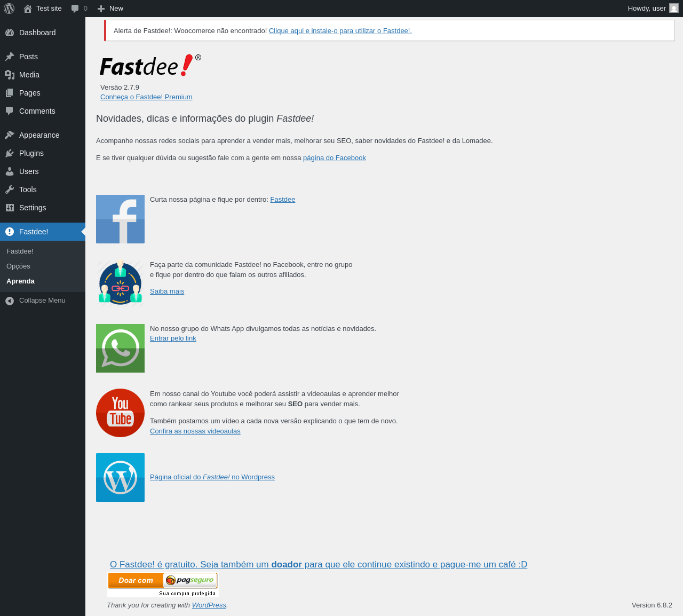Click the Versão 2.7.9 text
This screenshot has height=616, width=683.
point(120,88)
